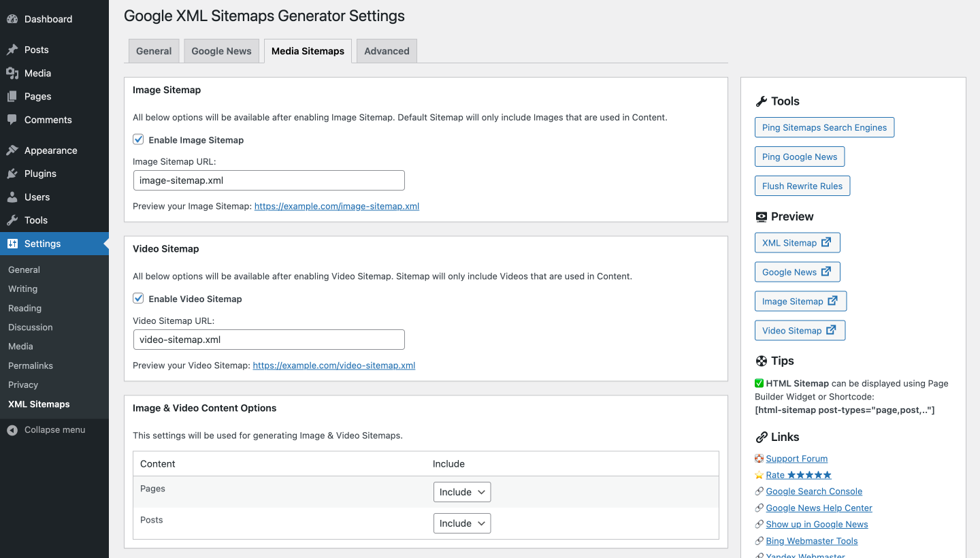Click the Settings sliders icon
The image size is (980, 558).
(12, 244)
